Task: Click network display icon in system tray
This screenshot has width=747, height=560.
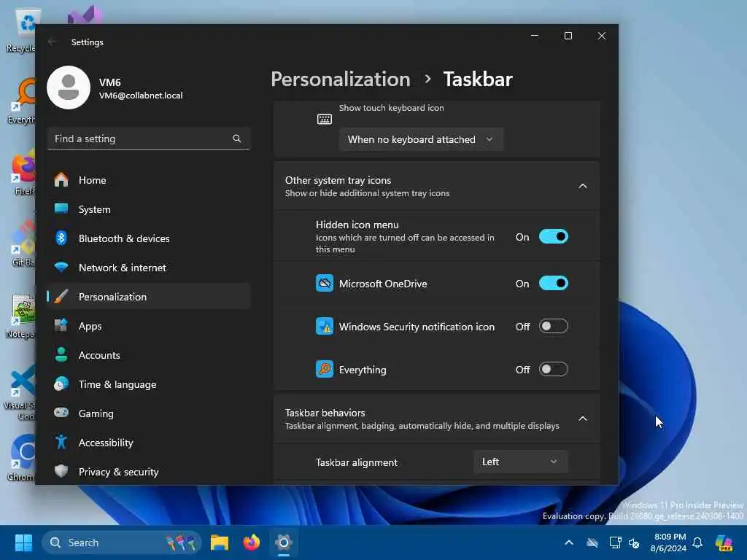Action: click(x=615, y=542)
